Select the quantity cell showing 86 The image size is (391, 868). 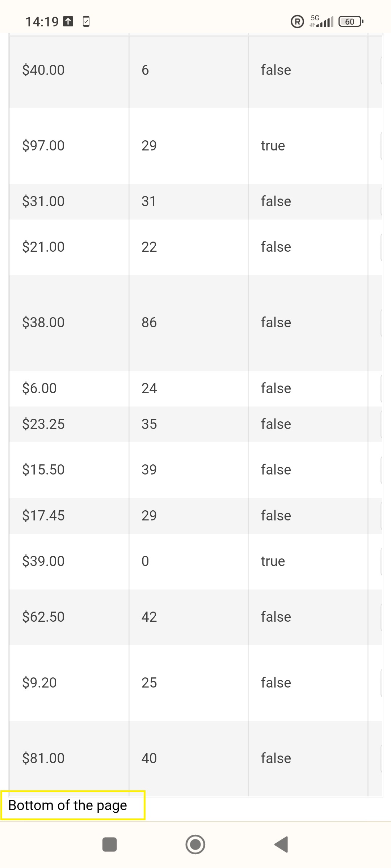(x=149, y=322)
